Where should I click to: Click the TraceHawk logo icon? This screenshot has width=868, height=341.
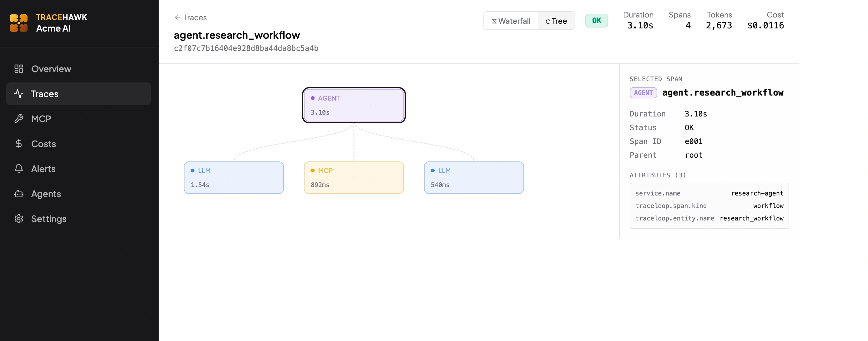tap(19, 22)
